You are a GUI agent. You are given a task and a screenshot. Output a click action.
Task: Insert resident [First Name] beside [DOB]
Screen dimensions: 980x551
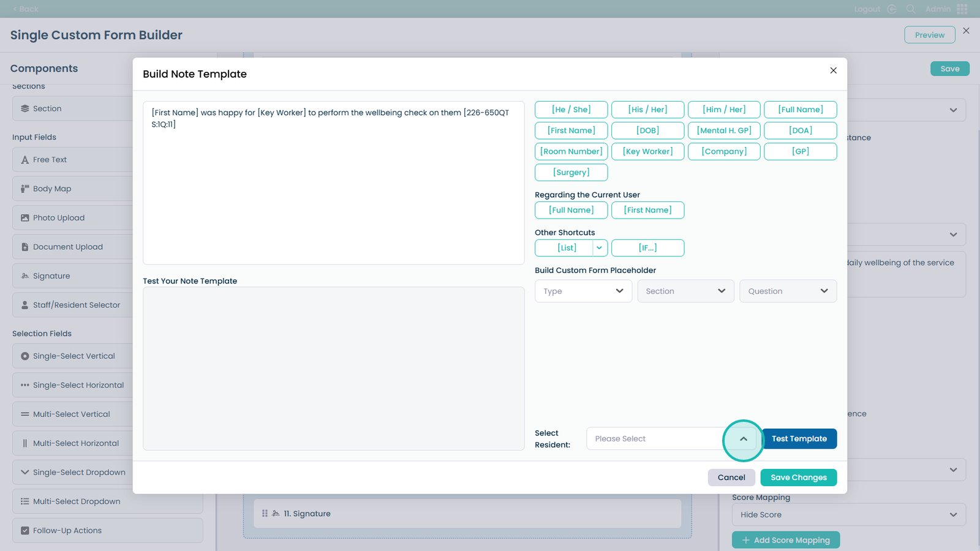571,130
